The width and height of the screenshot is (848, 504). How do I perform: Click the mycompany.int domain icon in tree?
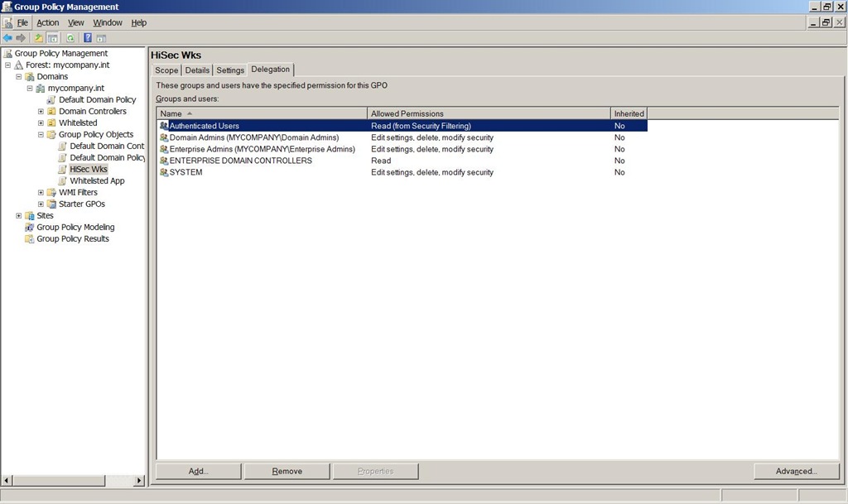click(41, 88)
